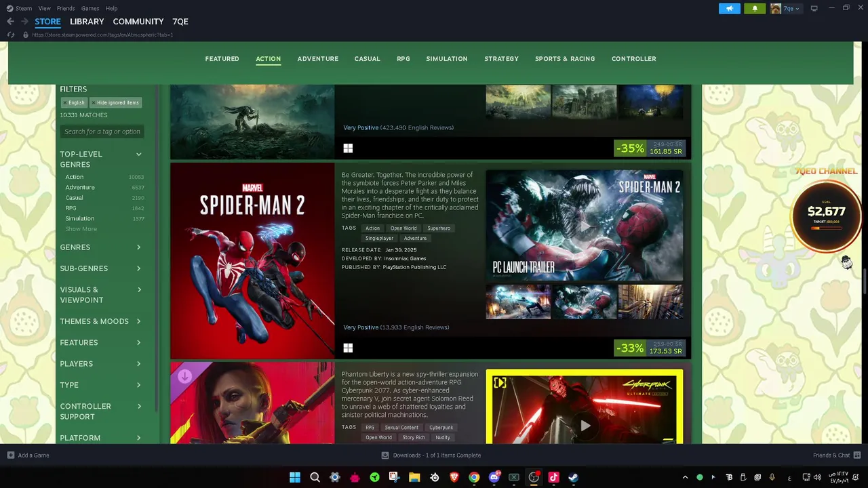Switch to the Featured store tab
Screen dimensions: 868x488
pos(222,59)
